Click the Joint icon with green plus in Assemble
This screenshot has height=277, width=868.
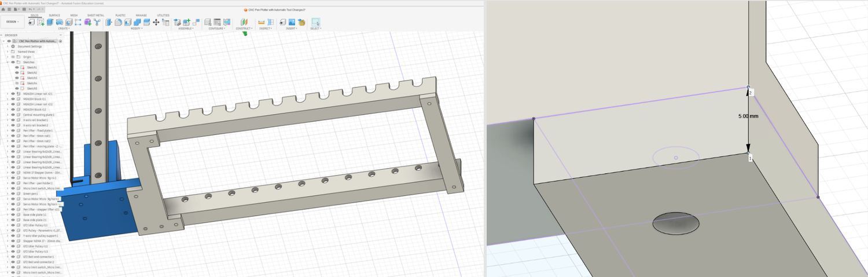tap(186, 22)
